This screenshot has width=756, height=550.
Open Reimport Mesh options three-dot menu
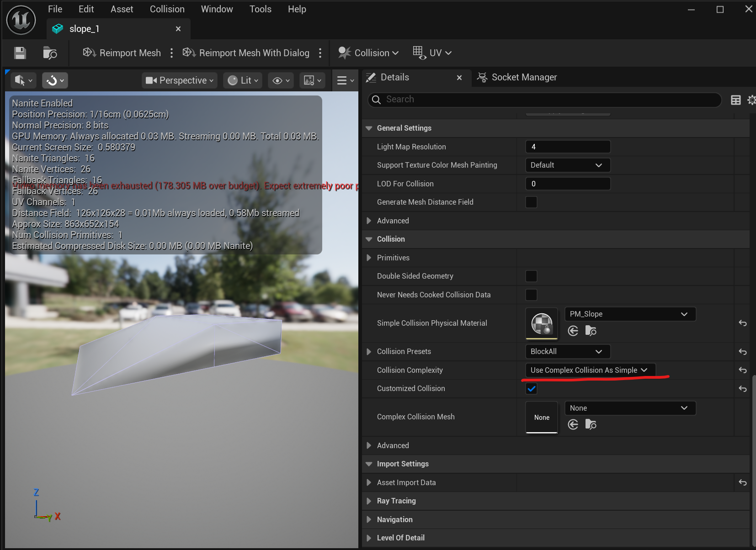171,53
